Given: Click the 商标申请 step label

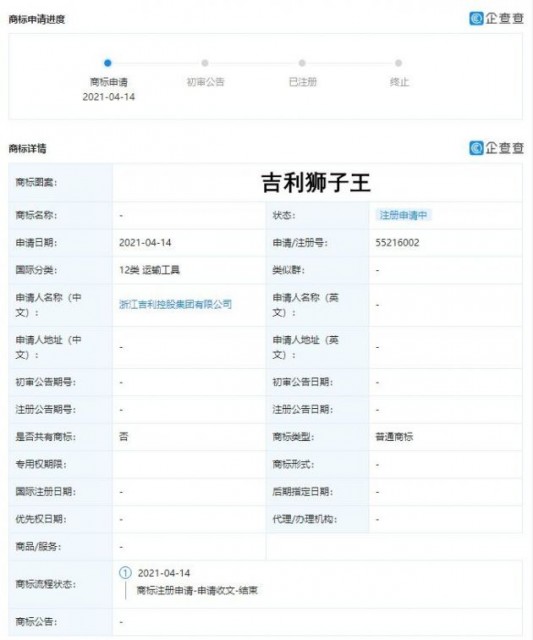Looking at the screenshot, I should coord(109,82).
